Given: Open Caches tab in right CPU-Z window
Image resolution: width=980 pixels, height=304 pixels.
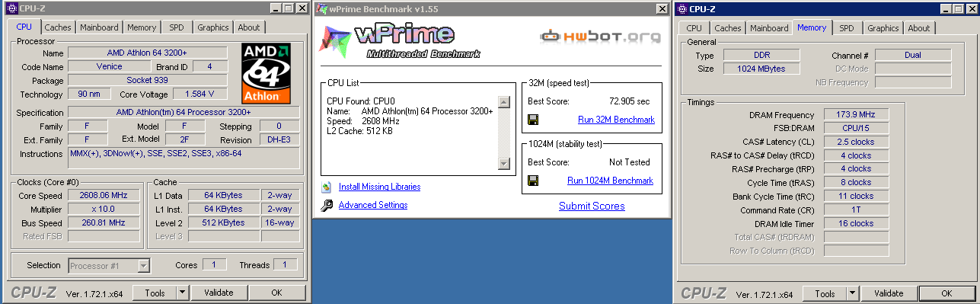Looking at the screenshot, I should [727, 28].
